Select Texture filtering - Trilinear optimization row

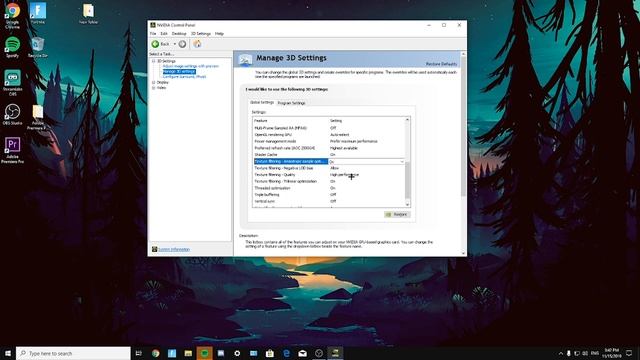coord(329,181)
